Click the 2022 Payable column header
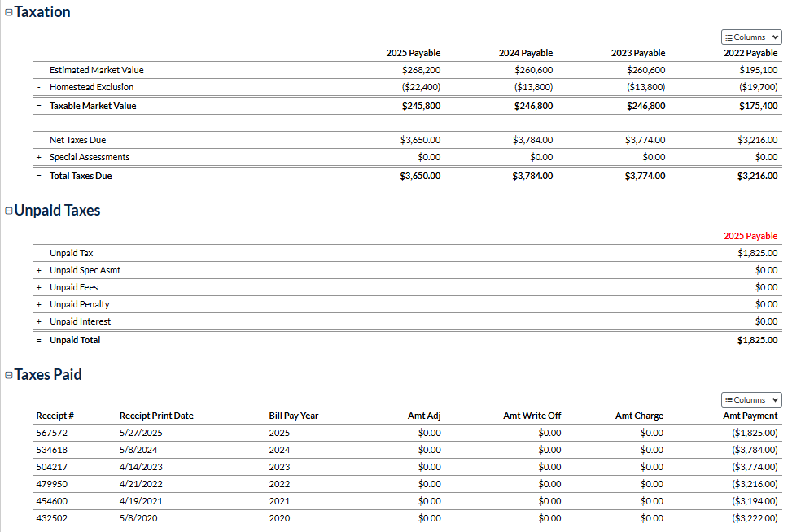 pos(750,53)
